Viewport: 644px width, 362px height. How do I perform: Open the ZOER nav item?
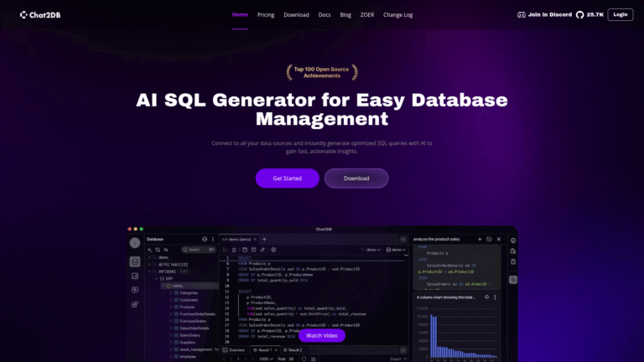tap(367, 15)
